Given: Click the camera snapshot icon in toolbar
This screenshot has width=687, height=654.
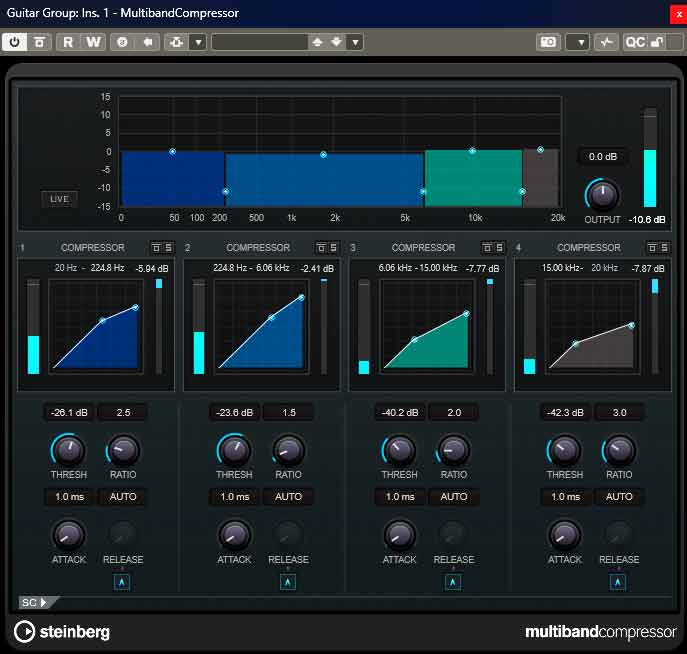Looking at the screenshot, I should click(548, 42).
